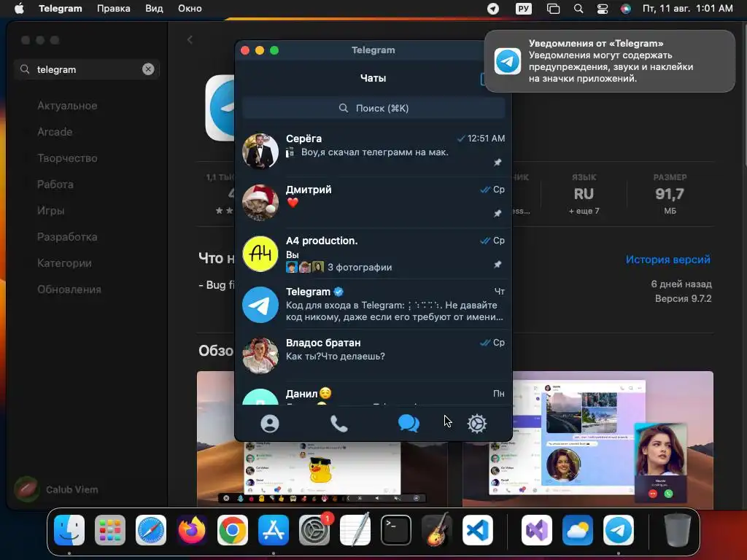Open Правка menu
Image resolution: width=747 pixels, height=560 pixels.
[113, 9]
